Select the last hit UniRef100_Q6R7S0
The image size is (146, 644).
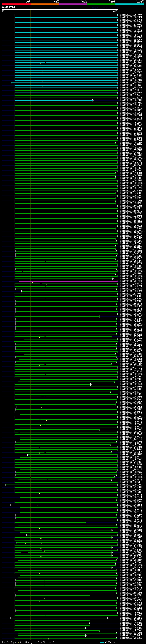point(131,638)
